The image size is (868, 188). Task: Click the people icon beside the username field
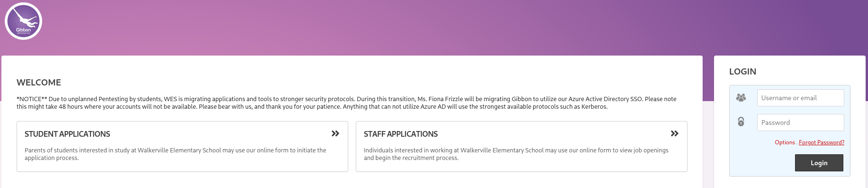pos(741,97)
